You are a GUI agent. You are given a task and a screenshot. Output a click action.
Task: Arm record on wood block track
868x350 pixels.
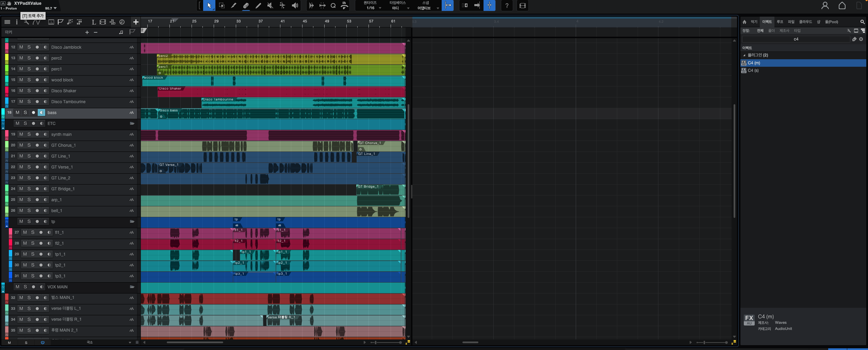pyautogui.click(x=37, y=80)
